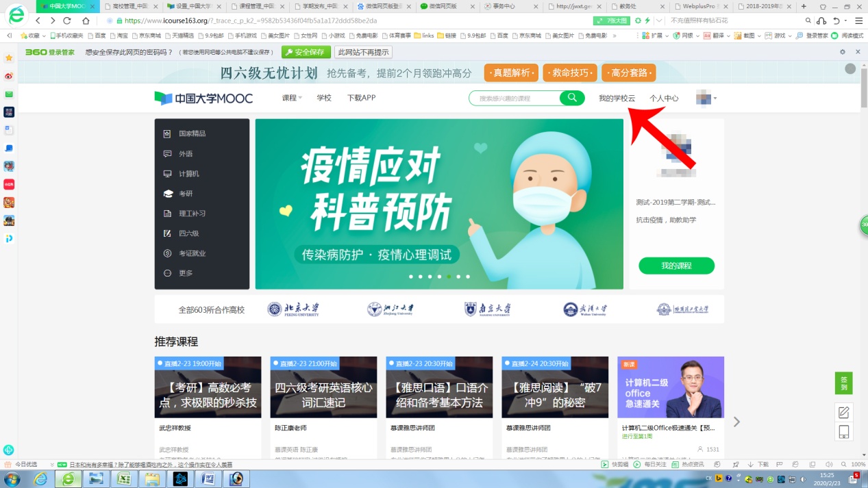Show next recommended courses with right chevron

coord(736,422)
